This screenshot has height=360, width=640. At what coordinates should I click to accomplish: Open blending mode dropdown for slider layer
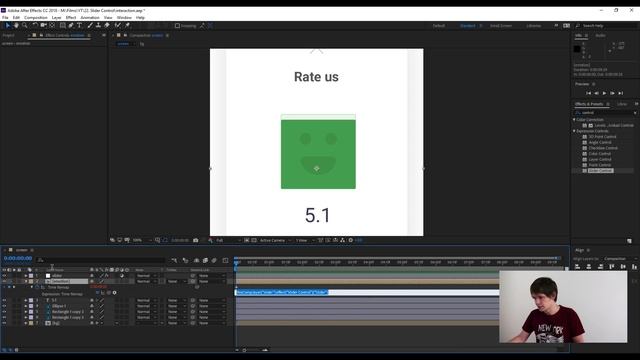(x=146, y=276)
